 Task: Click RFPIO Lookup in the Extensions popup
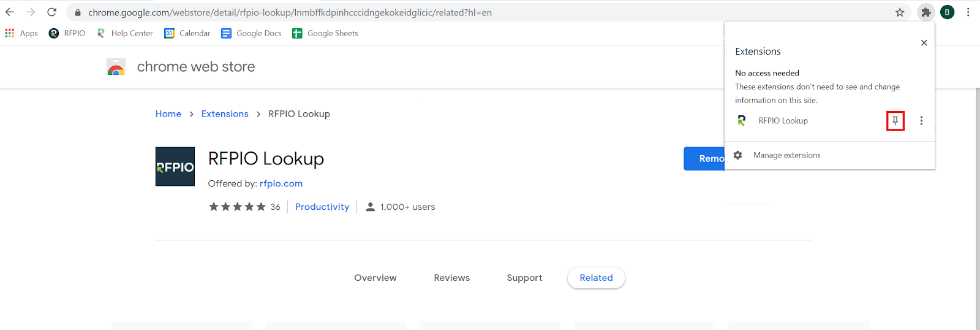(783, 121)
